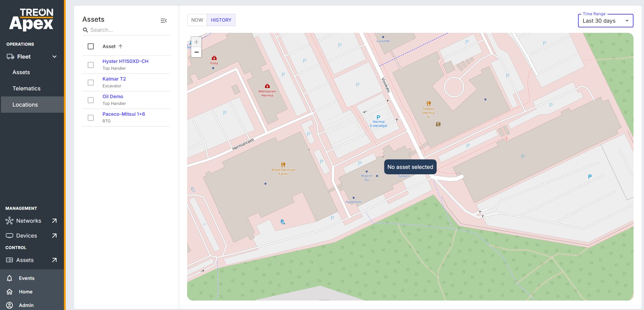644x310 pixels.
Task: Click the RTG type label
Action: (107, 121)
